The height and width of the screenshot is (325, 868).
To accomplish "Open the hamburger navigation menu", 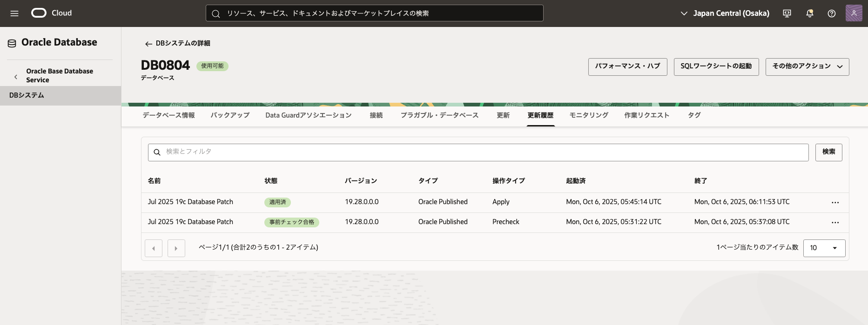I will click(x=14, y=13).
